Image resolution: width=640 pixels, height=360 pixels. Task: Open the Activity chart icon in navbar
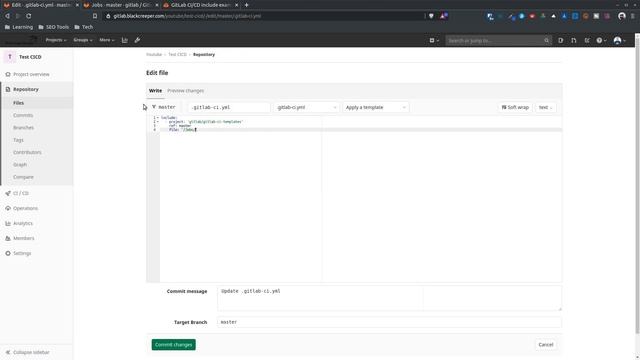[124, 40]
